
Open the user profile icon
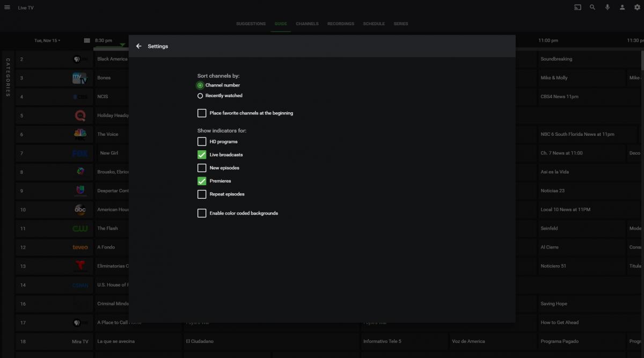pyautogui.click(x=623, y=8)
